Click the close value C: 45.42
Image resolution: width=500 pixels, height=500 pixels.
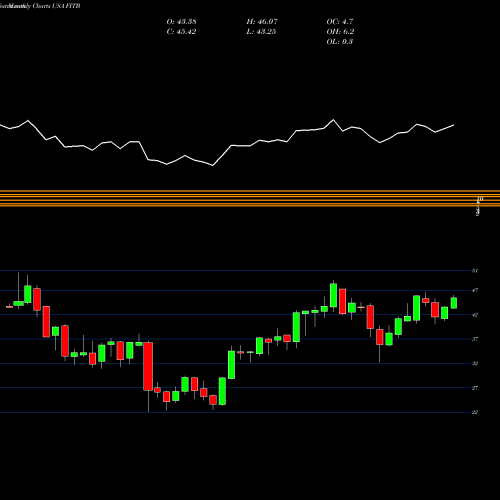tap(181, 32)
